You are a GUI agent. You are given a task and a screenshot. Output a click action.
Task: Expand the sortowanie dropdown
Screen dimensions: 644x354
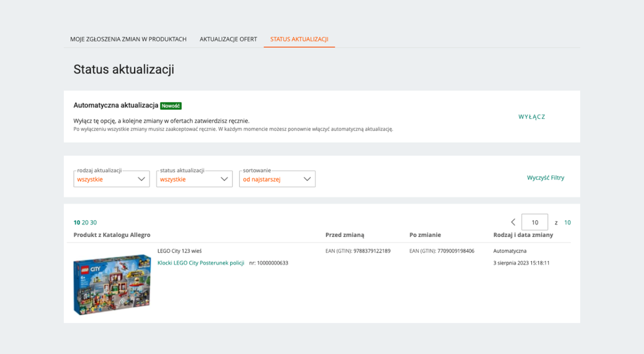coord(277,179)
